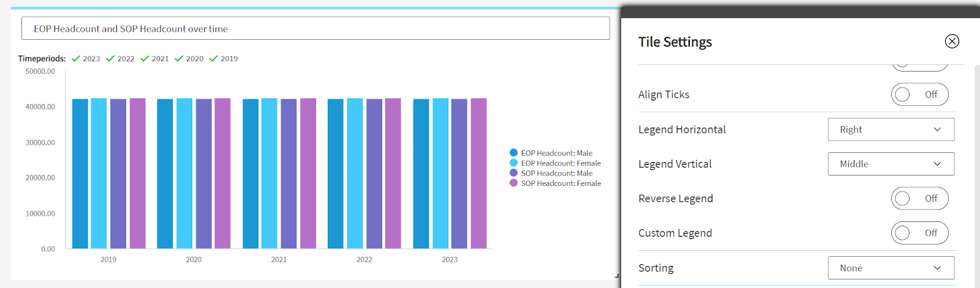Enable the Reverse Legend switch
The image size is (980, 288).
click(x=919, y=199)
